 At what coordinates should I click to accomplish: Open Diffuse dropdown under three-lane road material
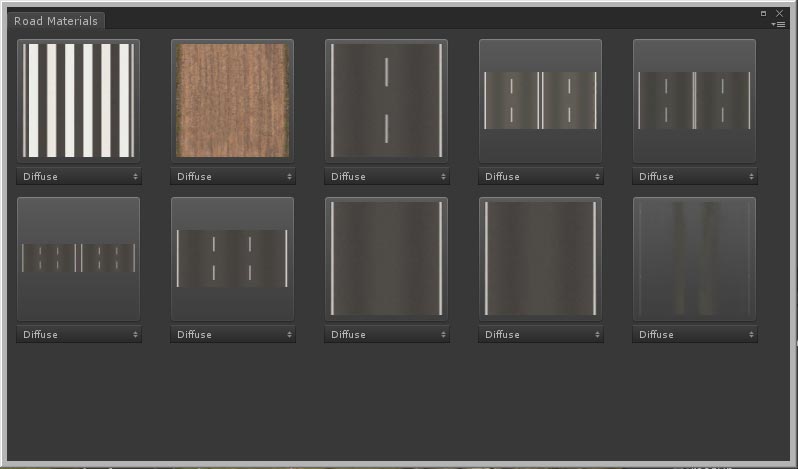click(233, 335)
